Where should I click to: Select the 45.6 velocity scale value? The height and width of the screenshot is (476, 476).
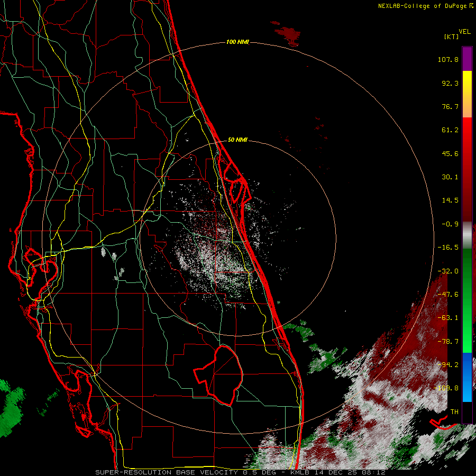450,153
